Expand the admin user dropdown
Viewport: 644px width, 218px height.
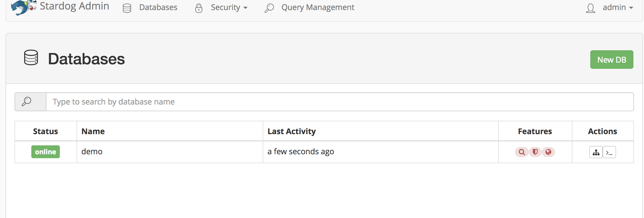click(618, 7)
